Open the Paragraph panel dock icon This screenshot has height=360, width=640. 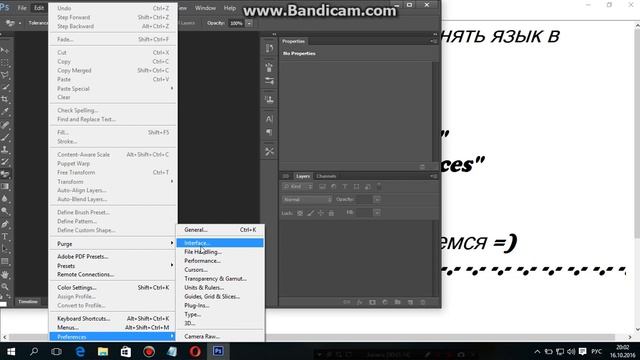(269, 132)
